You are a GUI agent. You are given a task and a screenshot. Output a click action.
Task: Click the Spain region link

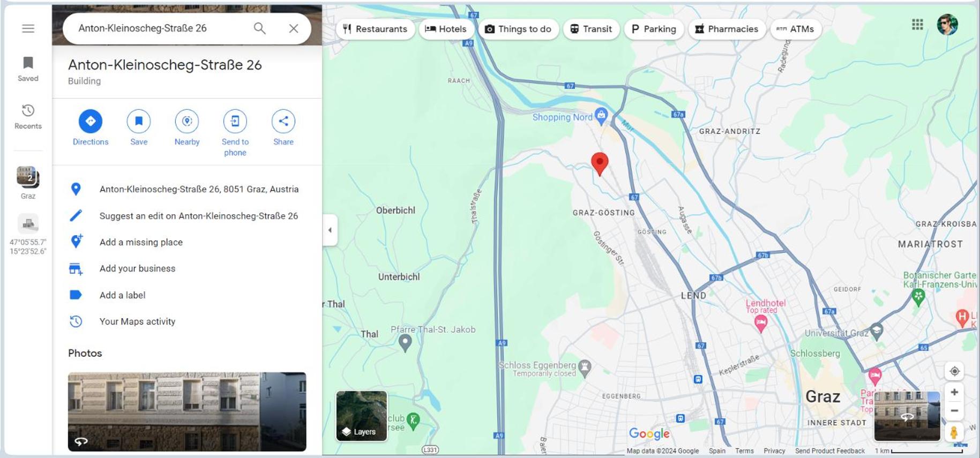717,451
